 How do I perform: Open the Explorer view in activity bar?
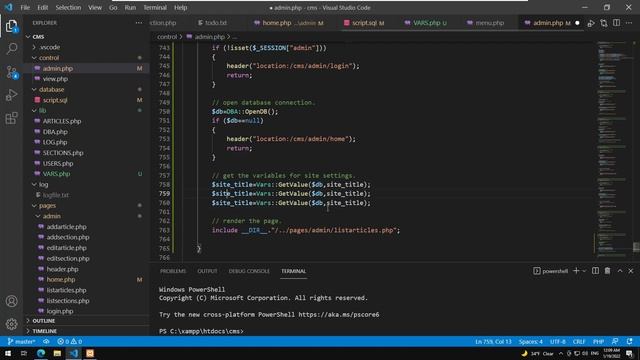[x=11, y=26]
